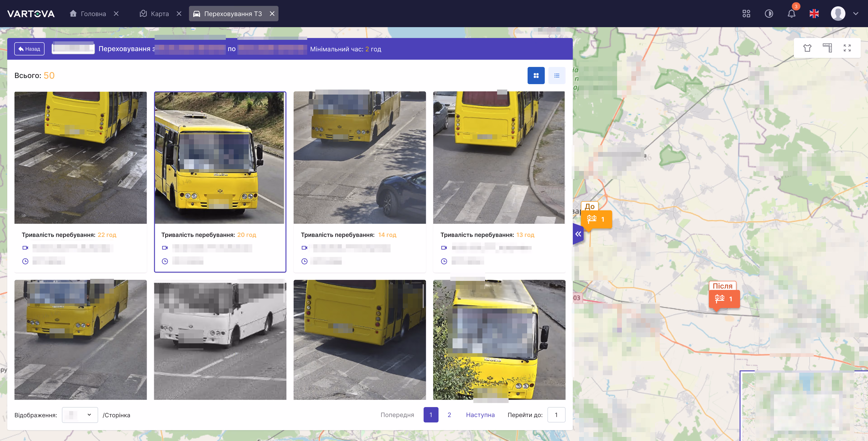Click the Назад back button
The image size is (868, 441).
coord(29,49)
